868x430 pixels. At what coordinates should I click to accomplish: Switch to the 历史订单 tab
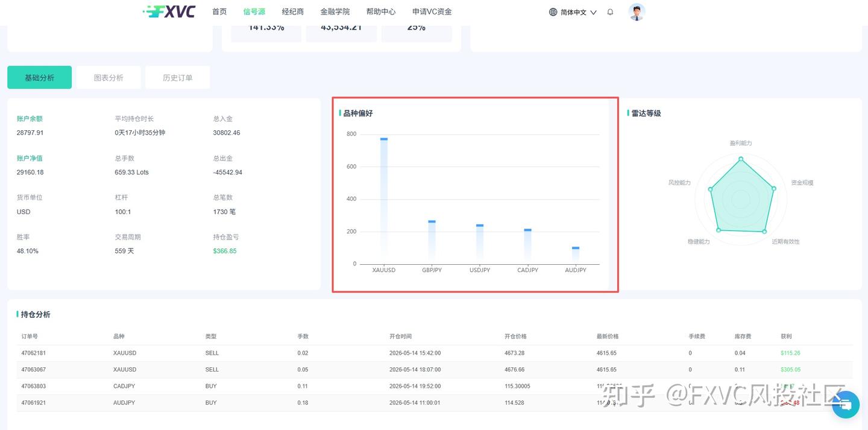pyautogui.click(x=178, y=77)
